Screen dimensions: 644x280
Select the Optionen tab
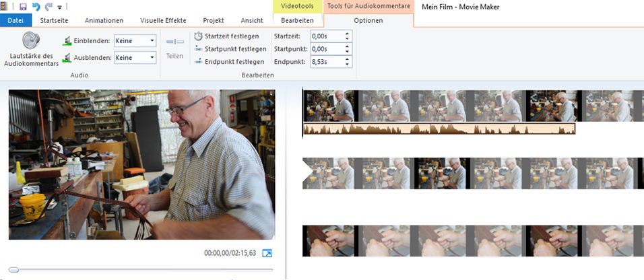tap(368, 20)
